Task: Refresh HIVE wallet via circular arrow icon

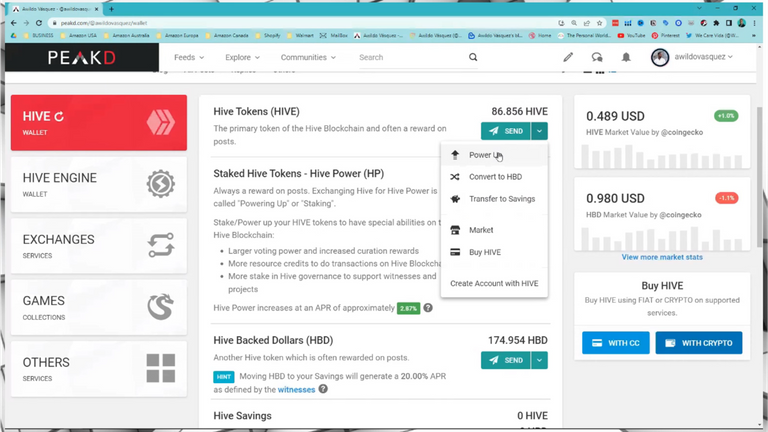Action: [59, 117]
